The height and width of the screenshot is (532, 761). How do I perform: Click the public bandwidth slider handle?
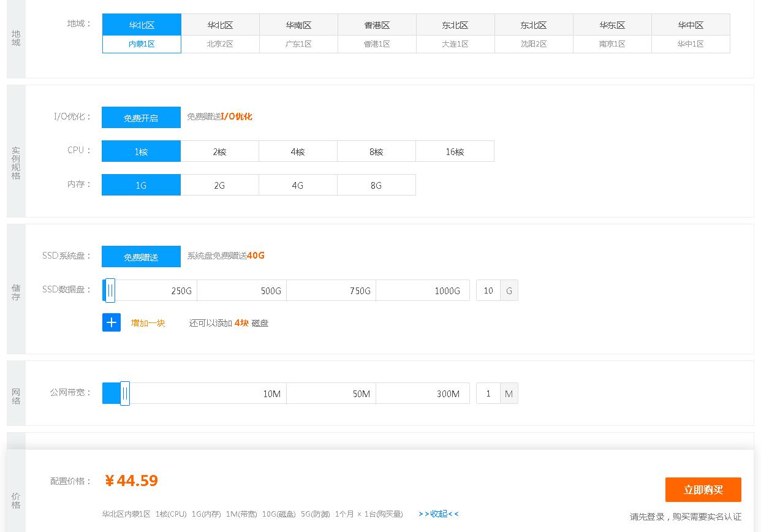(125, 393)
